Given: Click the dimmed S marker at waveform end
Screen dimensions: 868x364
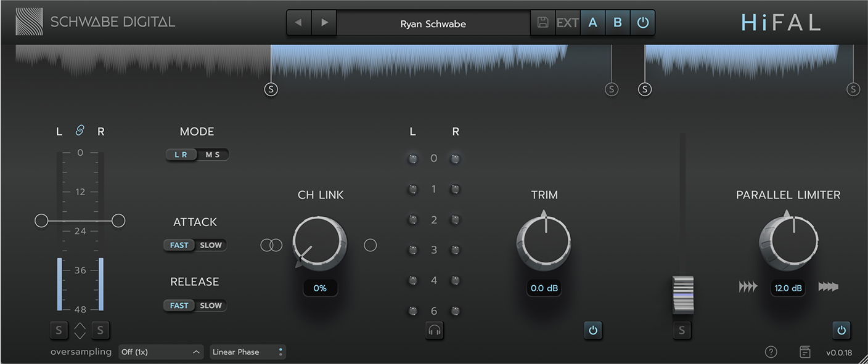Looking at the screenshot, I should [x=853, y=89].
